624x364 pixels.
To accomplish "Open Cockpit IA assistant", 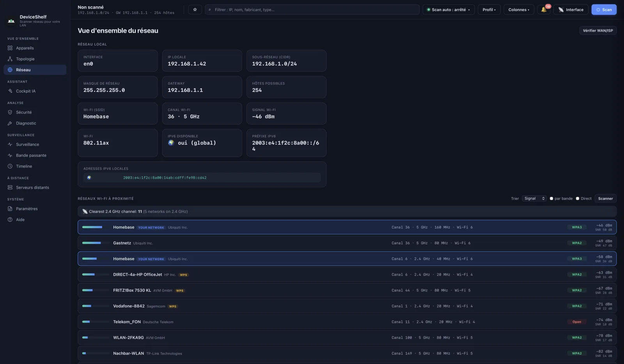I will tap(35, 91).
